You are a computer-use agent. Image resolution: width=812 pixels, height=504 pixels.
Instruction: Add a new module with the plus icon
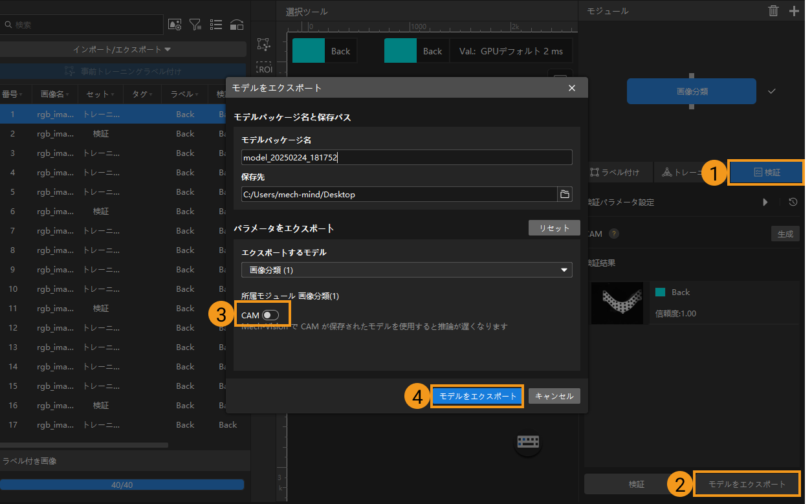tap(794, 10)
